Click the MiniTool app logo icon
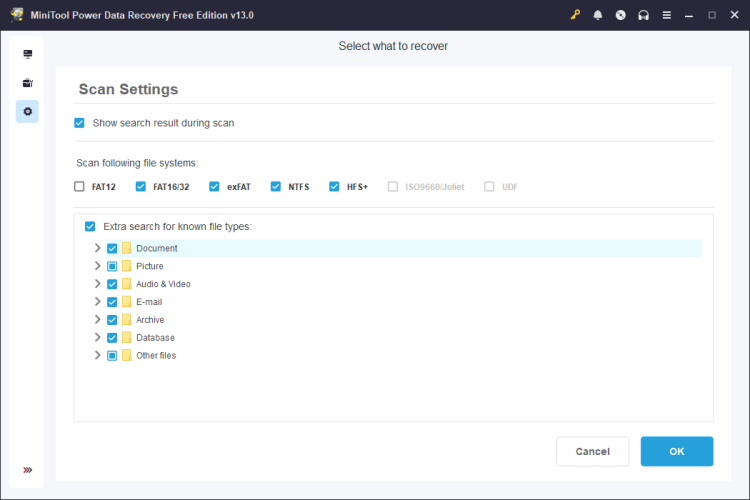Viewport: 750px width, 500px height. [17, 15]
